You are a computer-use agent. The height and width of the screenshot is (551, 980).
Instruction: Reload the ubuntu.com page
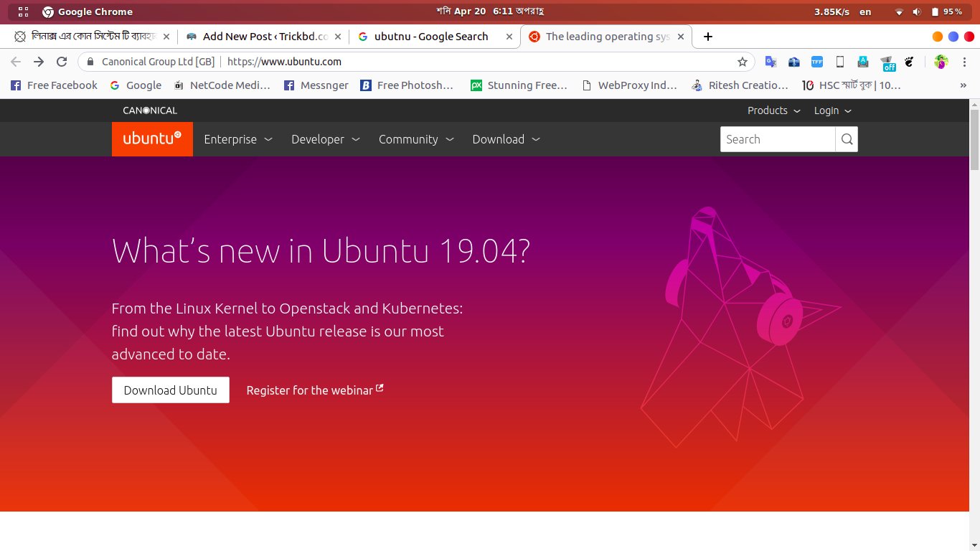[x=62, y=62]
